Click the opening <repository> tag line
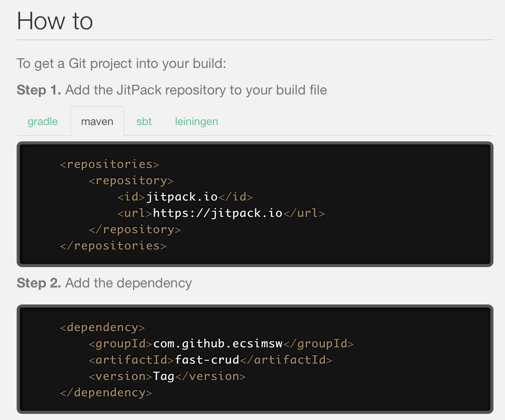Screen dimensions: 505x420 click(x=131, y=180)
